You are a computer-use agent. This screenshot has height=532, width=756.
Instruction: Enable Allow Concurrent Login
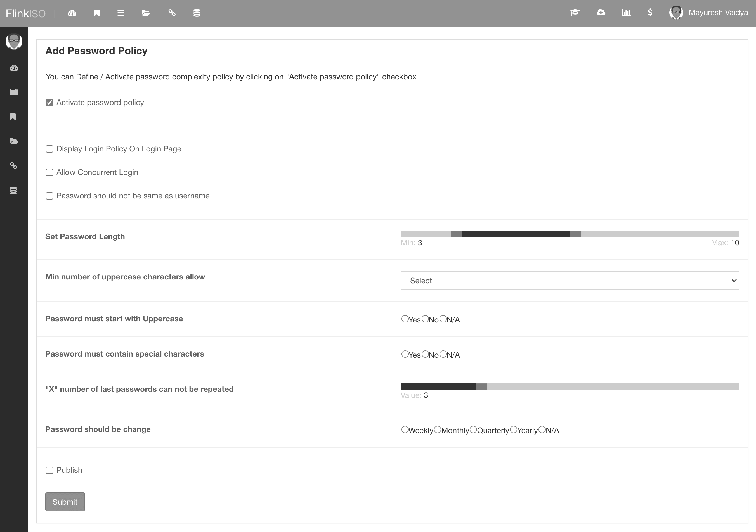click(x=49, y=172)
